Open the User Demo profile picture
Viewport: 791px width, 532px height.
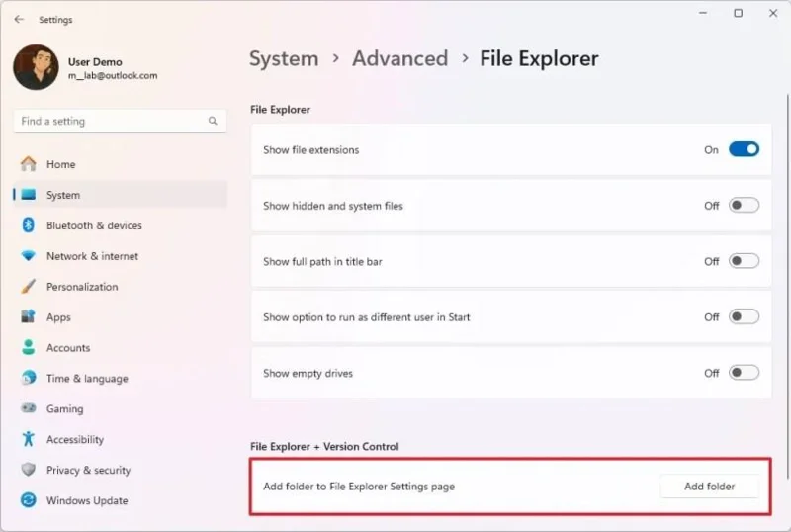[36, 67]
